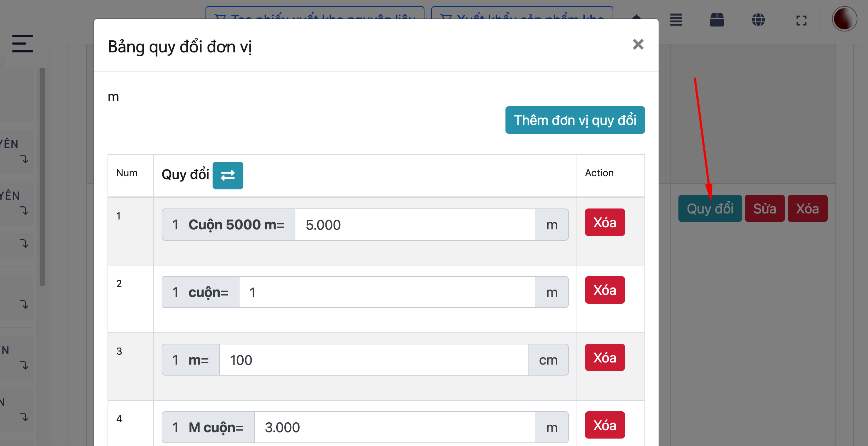Click the sidebar vertical scrollbar
This screenshot has width=868, height=446.
pyautogui.click(x=42, y=177)
